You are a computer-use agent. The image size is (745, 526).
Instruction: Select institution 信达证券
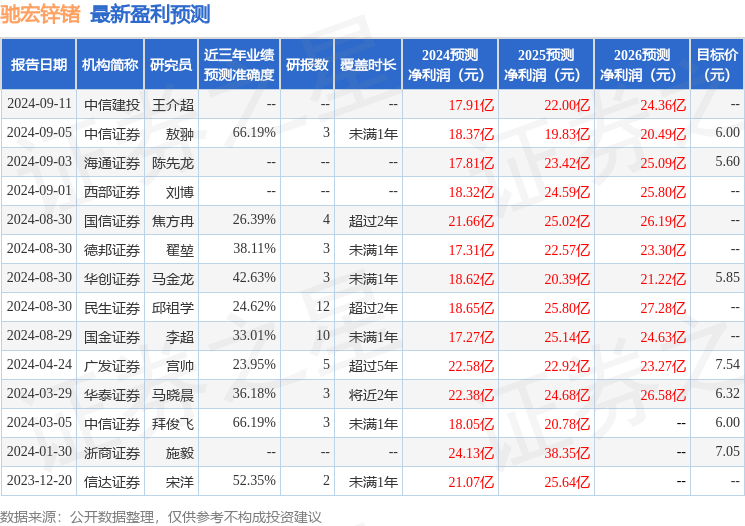coord(112,482)
